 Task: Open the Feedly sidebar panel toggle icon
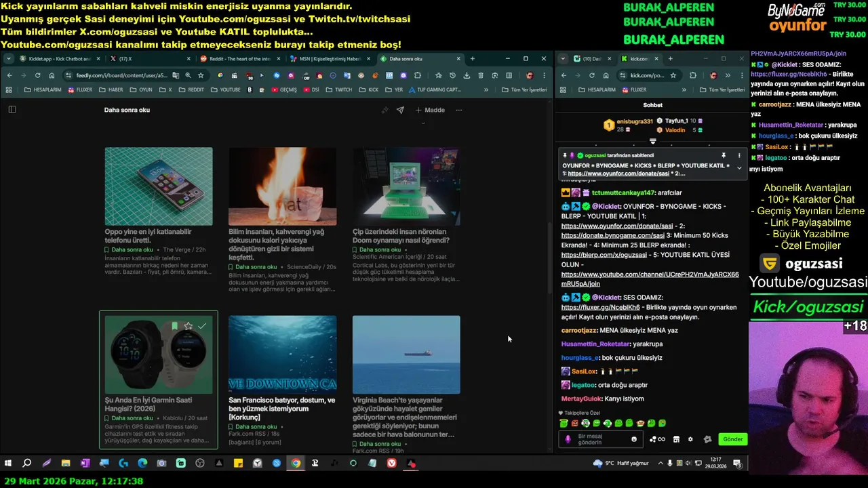point(12,109)
